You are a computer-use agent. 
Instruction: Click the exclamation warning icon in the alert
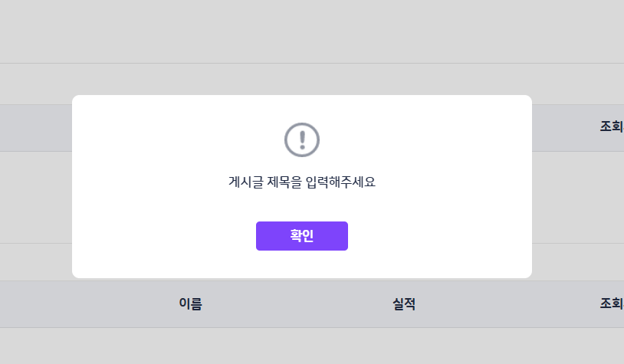[301, 139]
